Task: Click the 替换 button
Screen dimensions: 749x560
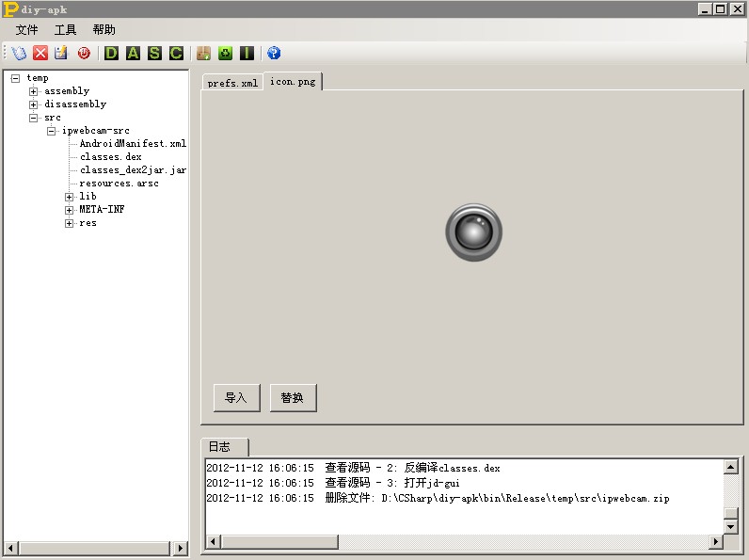Action: click(x=293, y=398)
